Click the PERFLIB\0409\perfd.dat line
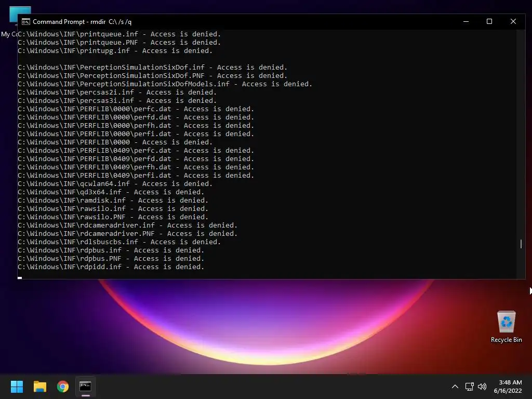Image resolution: width=532 pixels, height=399 pixels. coord(136,159)
